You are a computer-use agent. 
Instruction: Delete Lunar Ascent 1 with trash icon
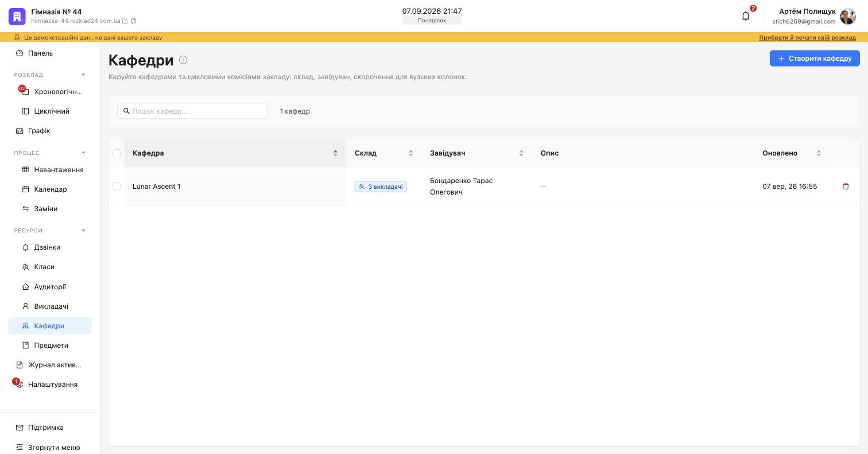pyautogui.click(x=846, y=187)
